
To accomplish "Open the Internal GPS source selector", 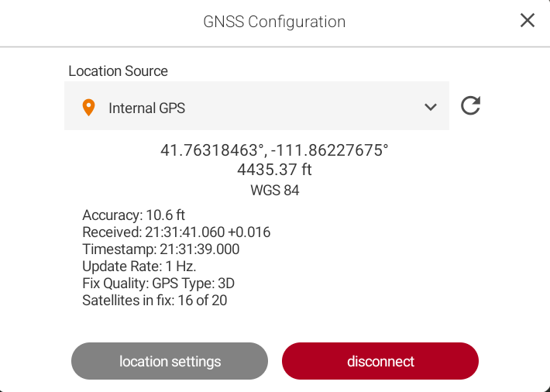I will coord(256,107).
